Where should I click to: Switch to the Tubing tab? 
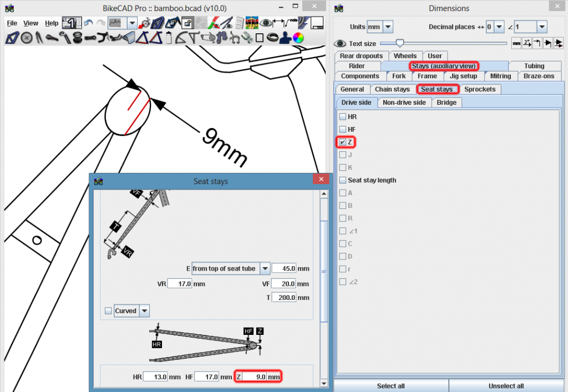click(x=534, y=66)
